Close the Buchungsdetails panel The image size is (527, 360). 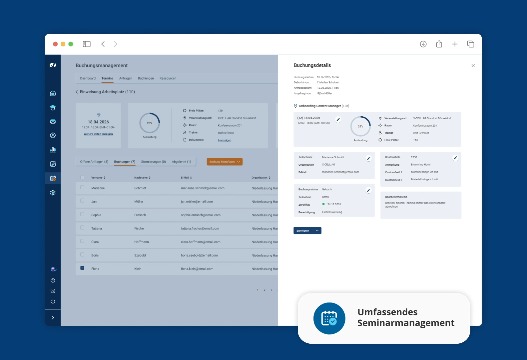coord(473,66)
